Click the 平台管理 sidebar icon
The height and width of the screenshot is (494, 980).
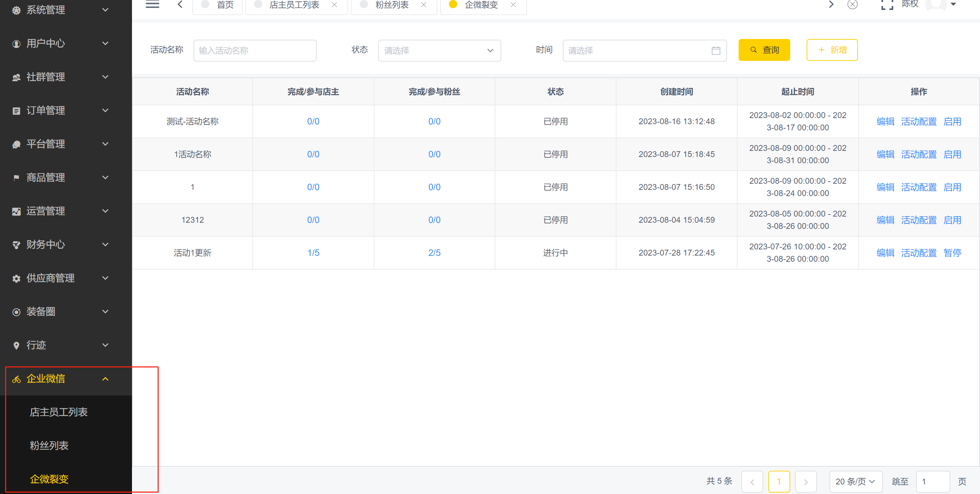click(16, 144)
